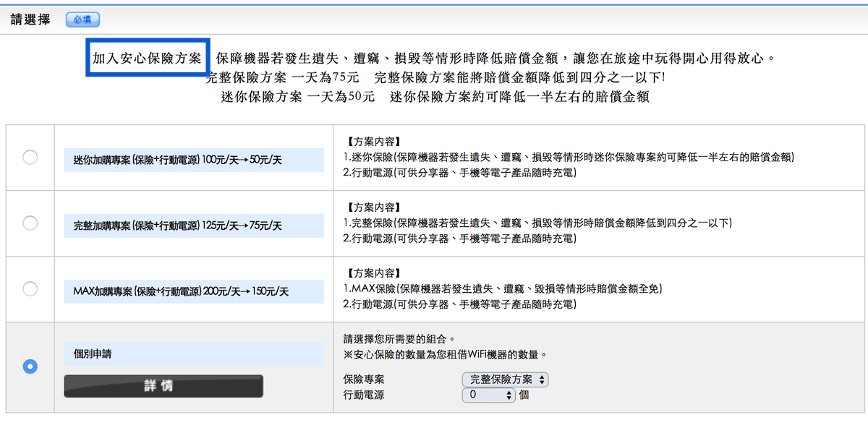The image size is (868, 425).
Task: Click the 詳情 details button
Action: coord(164,385)
